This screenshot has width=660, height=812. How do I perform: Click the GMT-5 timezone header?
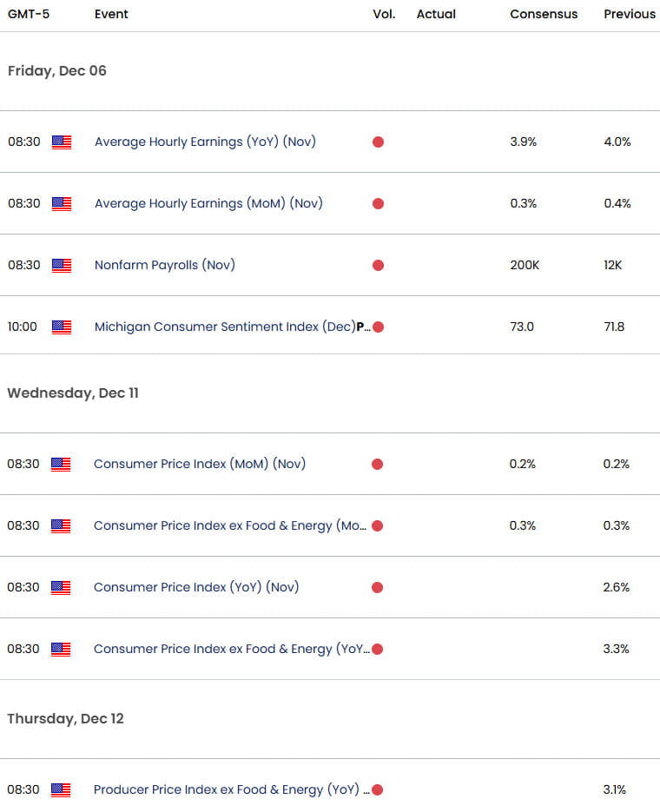(x=29, y=14)
